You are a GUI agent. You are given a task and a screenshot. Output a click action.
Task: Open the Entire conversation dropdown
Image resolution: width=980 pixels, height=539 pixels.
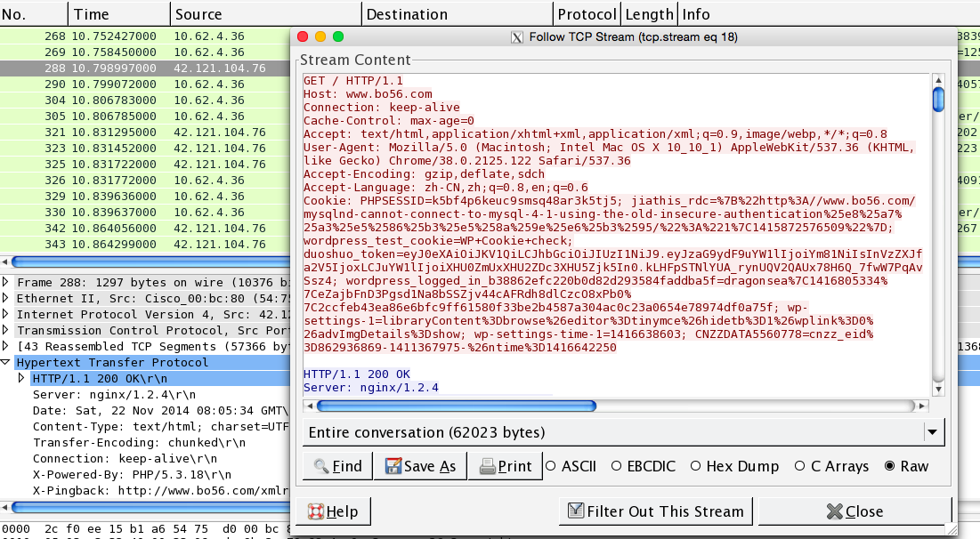pyautogui.click(x=932, y=433)
